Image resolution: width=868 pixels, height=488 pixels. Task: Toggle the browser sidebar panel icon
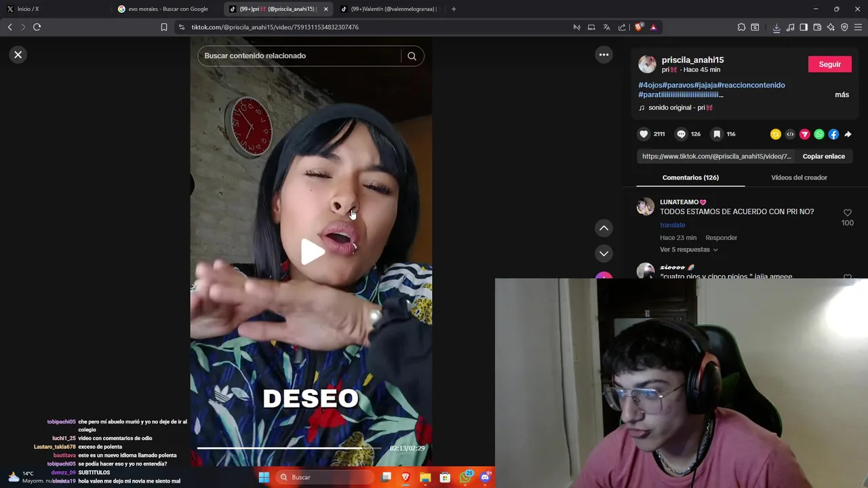804,27
